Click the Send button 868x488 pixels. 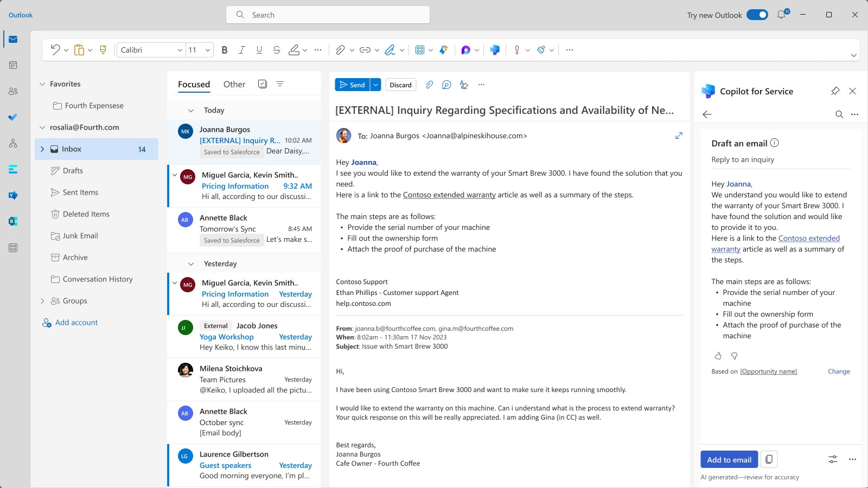(x=352, y=85)
